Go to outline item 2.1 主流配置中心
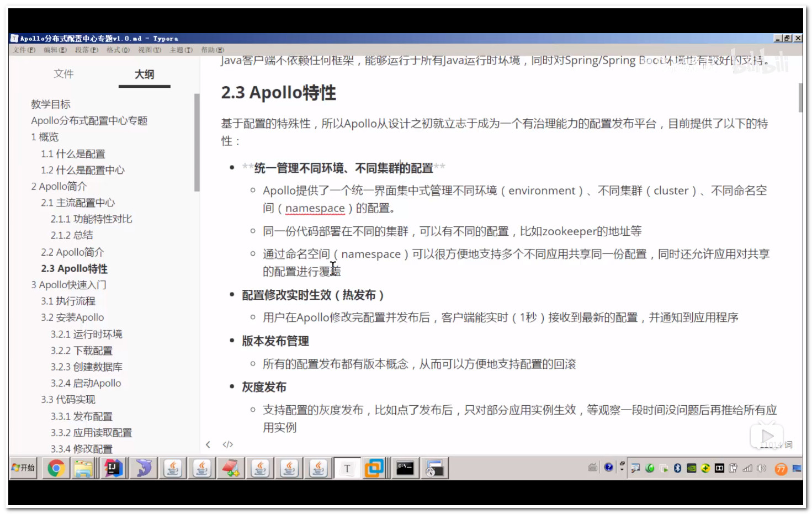 tap(78, 203)
